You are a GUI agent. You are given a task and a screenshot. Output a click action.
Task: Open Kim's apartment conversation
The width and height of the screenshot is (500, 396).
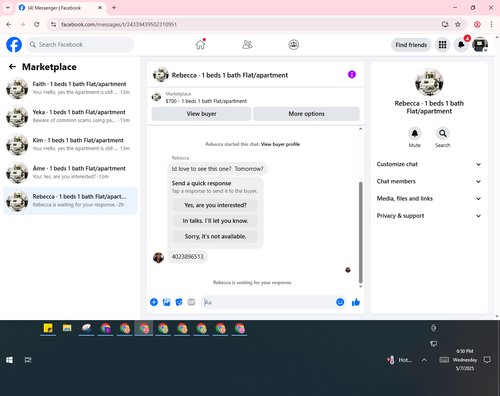point(70,144)
